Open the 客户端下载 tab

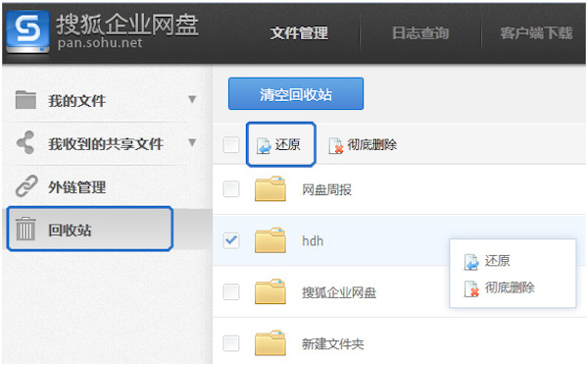click(536, 33)
